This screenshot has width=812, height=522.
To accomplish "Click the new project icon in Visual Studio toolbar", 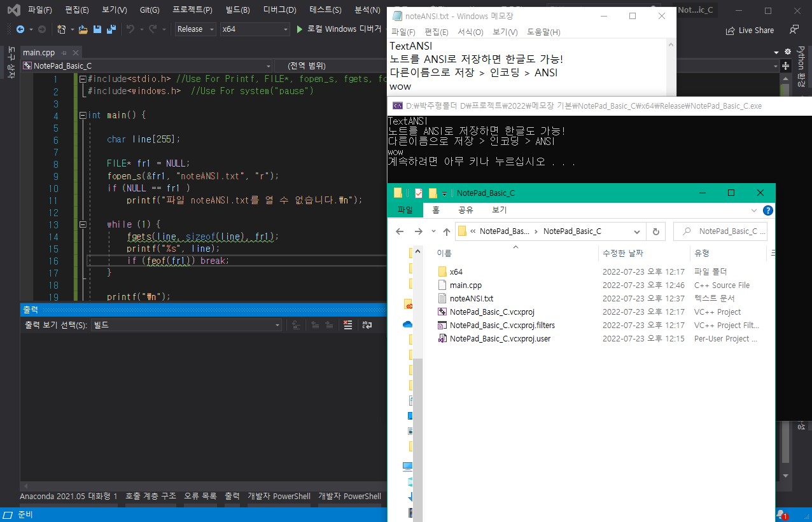I will 61,29.
